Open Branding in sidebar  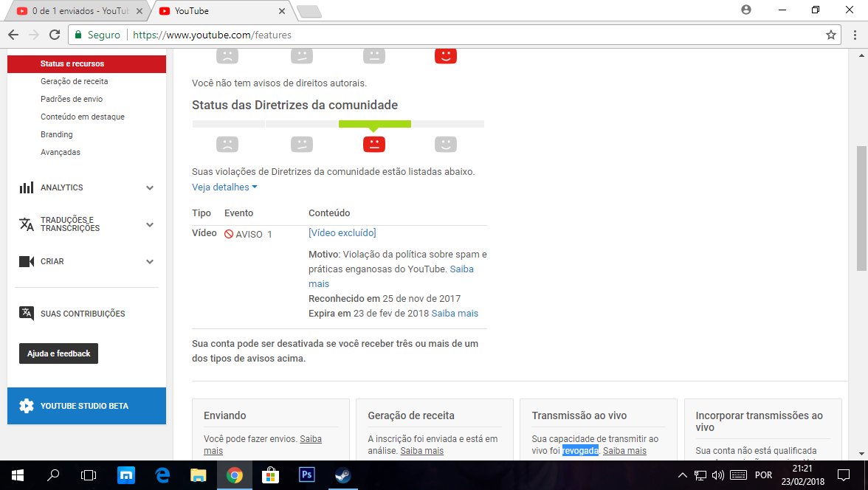[56, 134]
